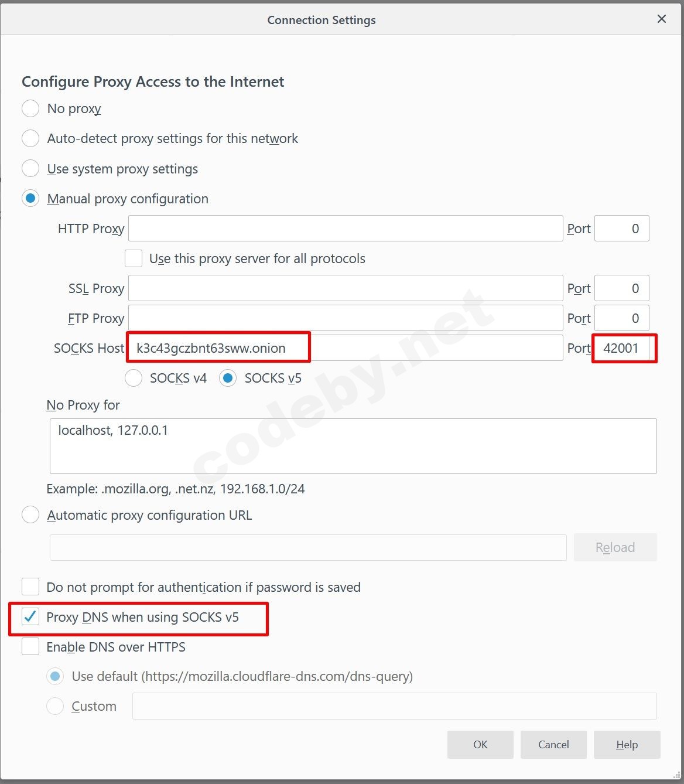Click the SOCKS Host address field

tap(346, 348)
